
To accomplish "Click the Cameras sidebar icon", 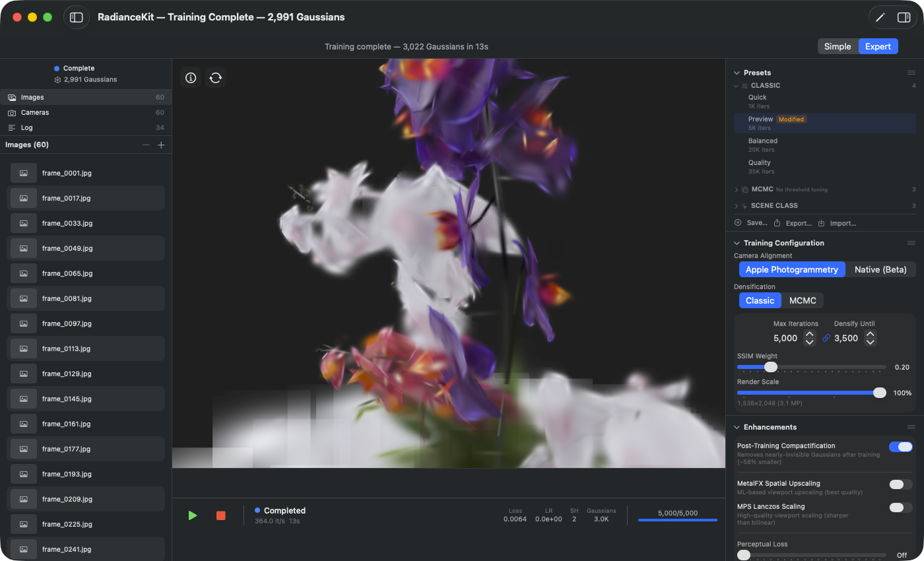I will 12,113.
